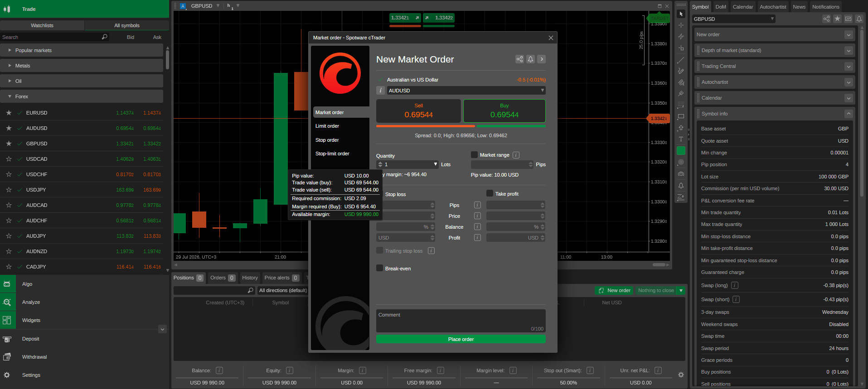Open the Notifications tab
This screenshot has width=868, height=389.
(825, 7)
